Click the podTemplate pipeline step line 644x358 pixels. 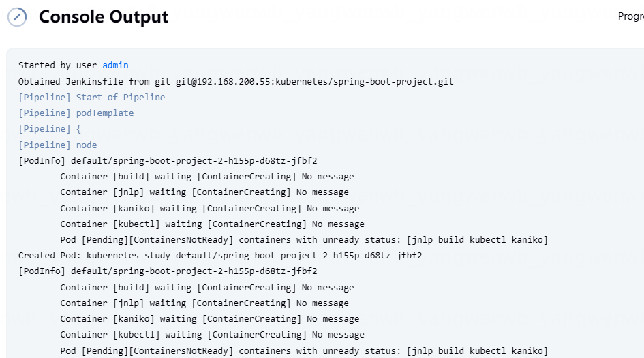[x=76, y=113]
